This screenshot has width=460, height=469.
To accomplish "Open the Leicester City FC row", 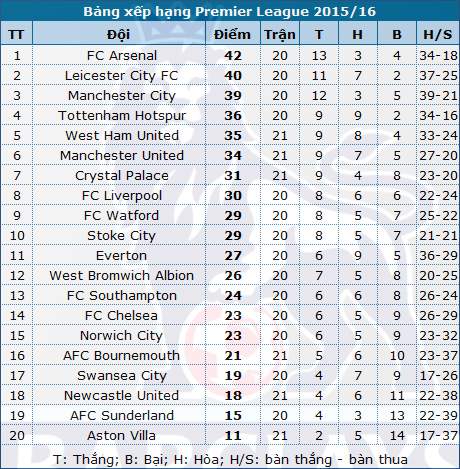I will point(230,75).
